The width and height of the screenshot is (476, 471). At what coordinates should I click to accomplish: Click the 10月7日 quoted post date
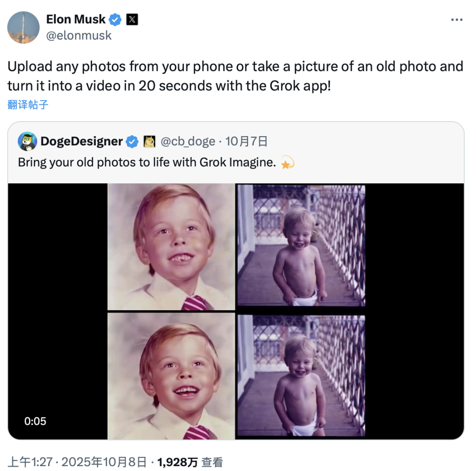coord(246,141)
